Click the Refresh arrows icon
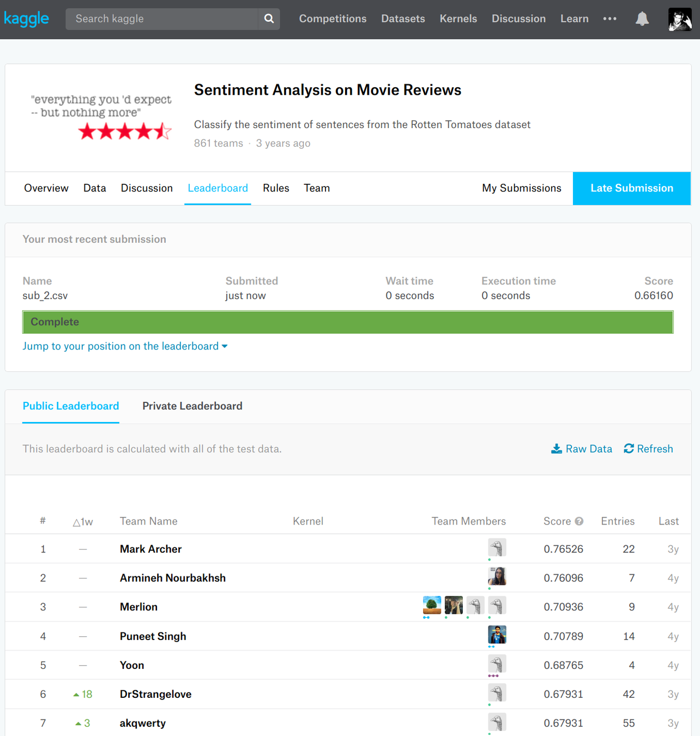 coord(629,449)
